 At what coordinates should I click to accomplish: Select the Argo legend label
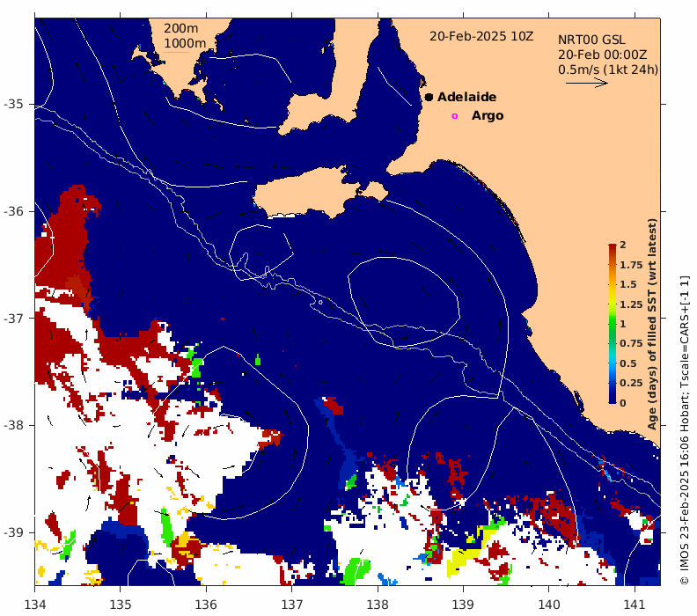(488, 115)
